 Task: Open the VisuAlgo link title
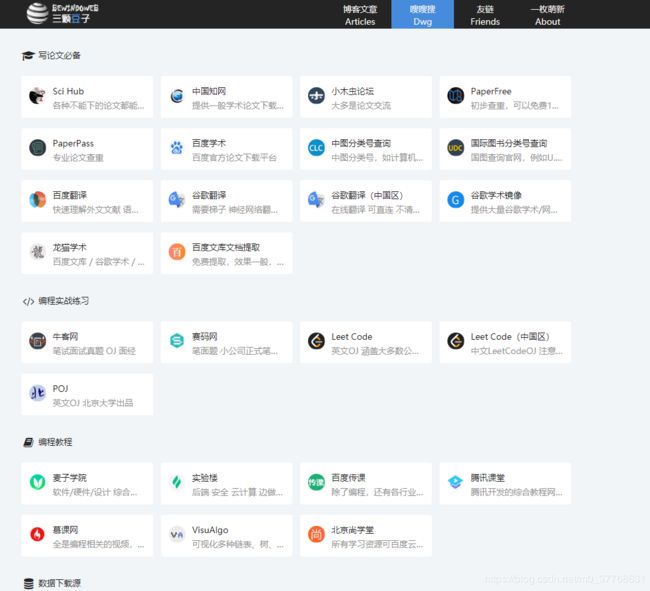[x=210, y=530]
